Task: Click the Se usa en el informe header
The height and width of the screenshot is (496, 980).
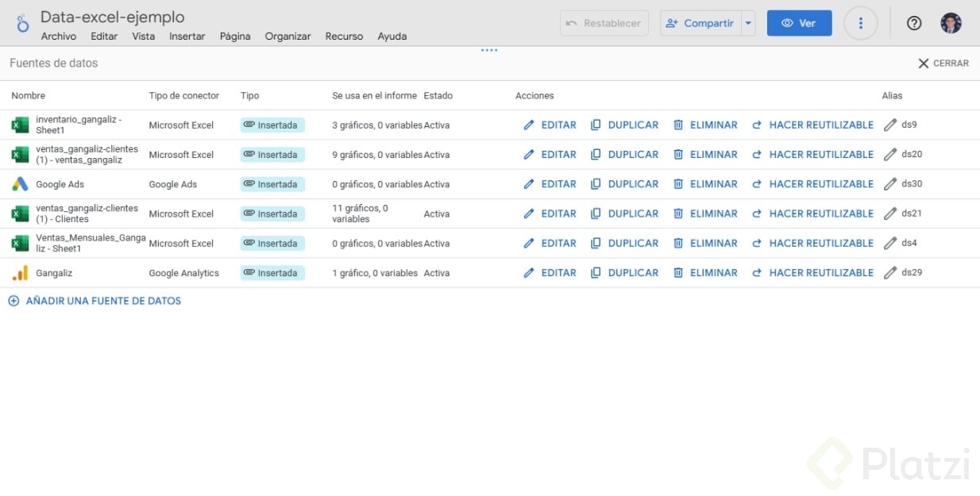Action: 374,96
